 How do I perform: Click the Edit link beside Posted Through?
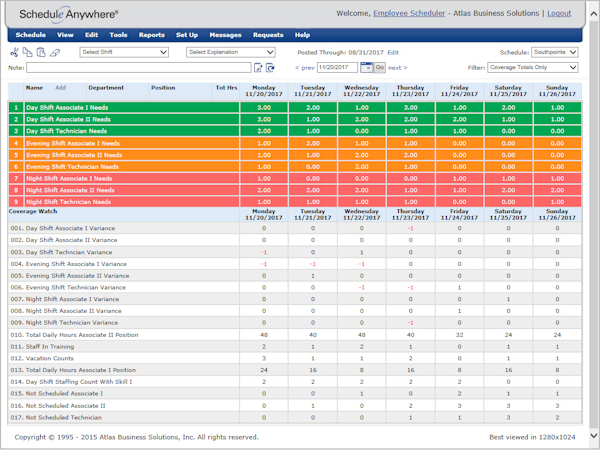(393, 52)
